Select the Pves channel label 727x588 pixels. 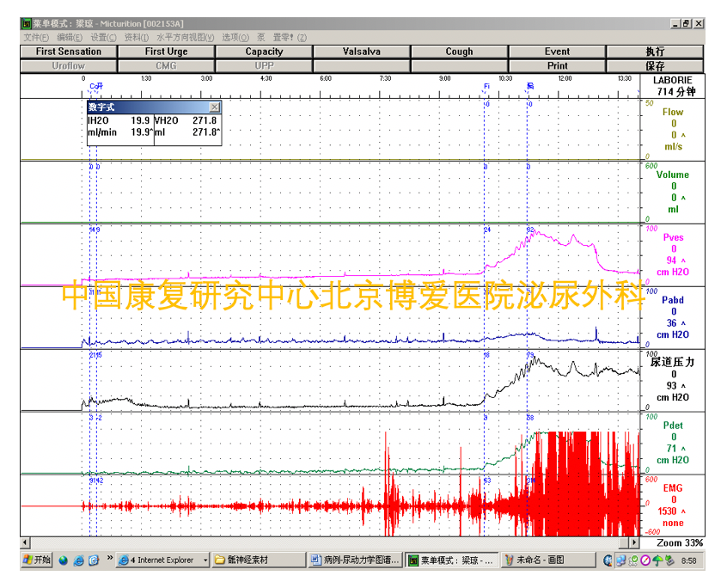(x=673, y=237)
